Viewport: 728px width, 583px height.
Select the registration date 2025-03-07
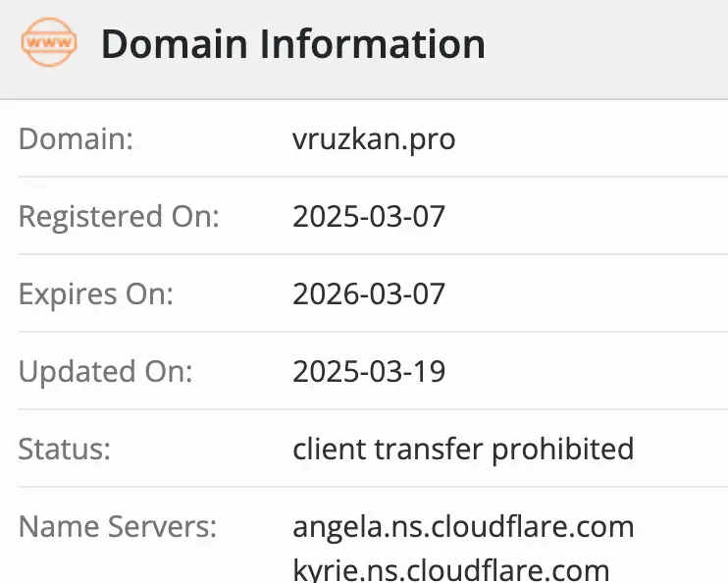click(369, 216)
